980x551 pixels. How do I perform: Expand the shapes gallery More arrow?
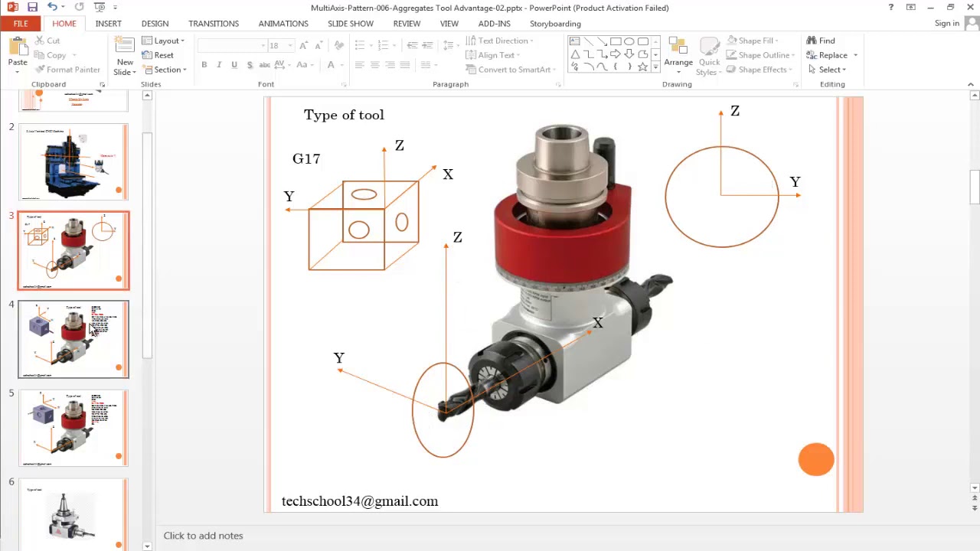(655, 67)
